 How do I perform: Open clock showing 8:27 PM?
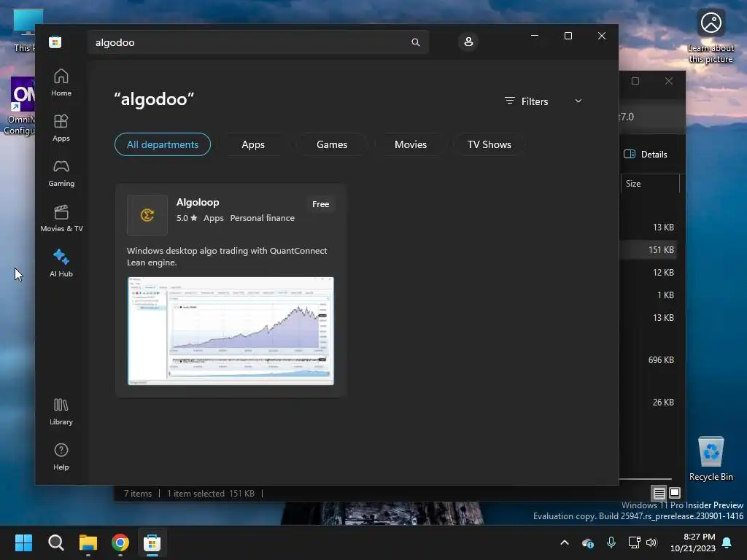tap(693, 542)
